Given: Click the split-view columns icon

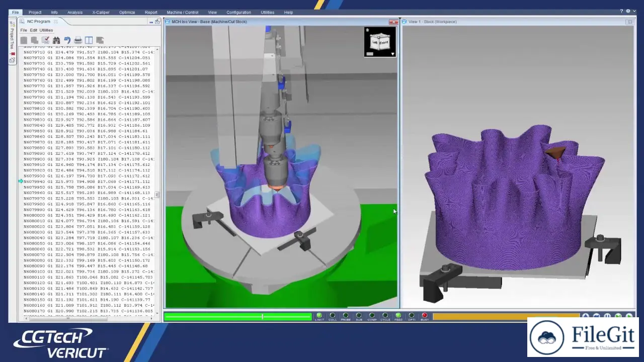Looking at the screenshot, I should click(89, 40).
